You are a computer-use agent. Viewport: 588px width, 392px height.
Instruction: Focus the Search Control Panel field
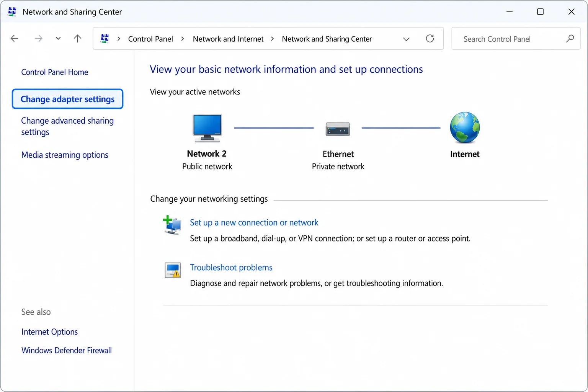point(516,38)
